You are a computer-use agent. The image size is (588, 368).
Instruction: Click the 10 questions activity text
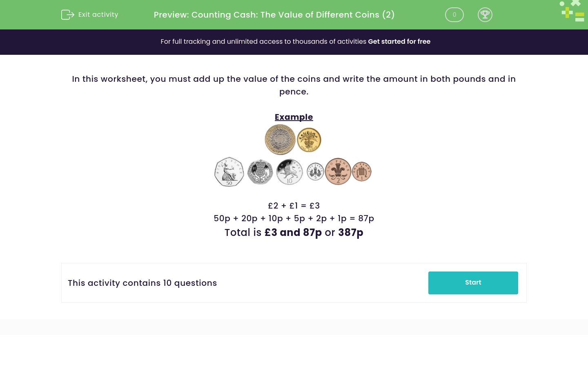[x=142, y=283]
